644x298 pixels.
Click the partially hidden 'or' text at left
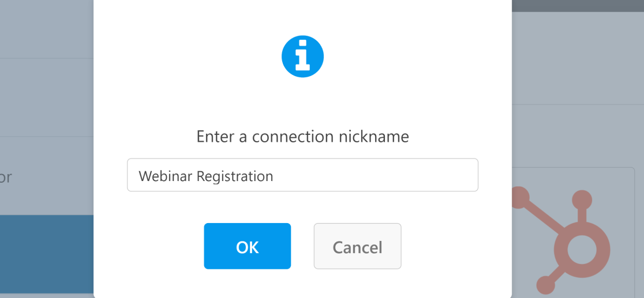click(x=6, y=178)
